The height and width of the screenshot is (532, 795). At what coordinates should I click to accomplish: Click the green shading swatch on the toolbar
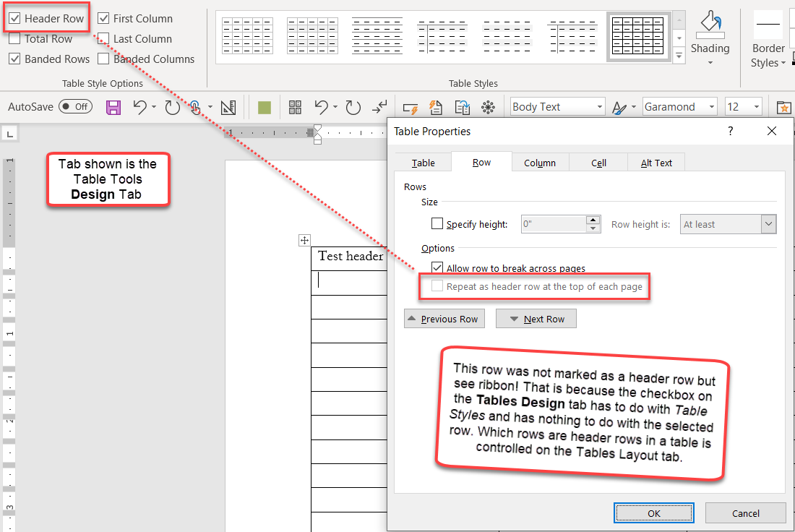[264, 106]
